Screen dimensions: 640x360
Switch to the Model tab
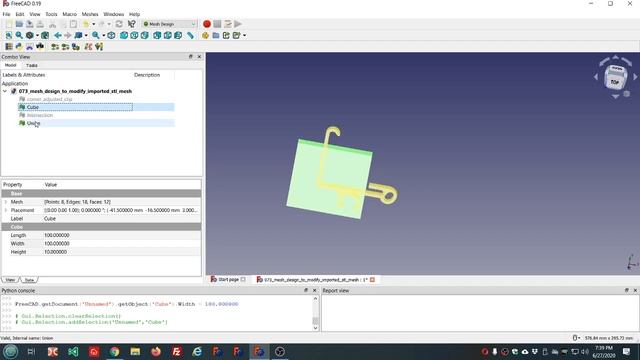(x=10, y=65)
